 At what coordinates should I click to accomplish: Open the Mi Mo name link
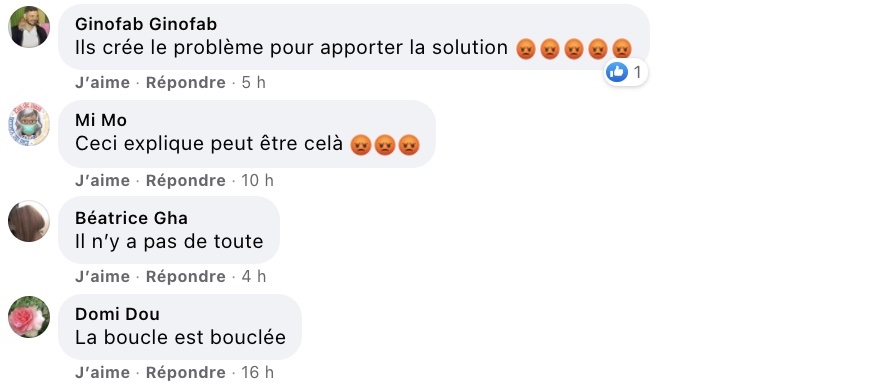point(101,120)
